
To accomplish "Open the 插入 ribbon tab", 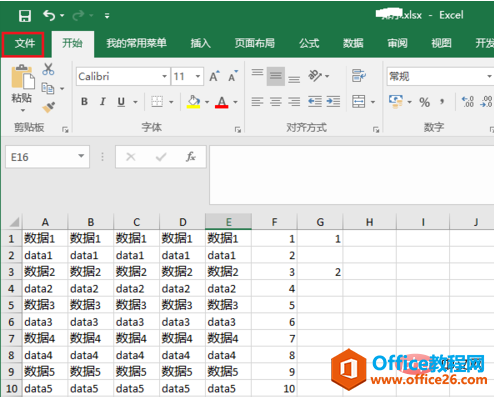I will point(200,43).
